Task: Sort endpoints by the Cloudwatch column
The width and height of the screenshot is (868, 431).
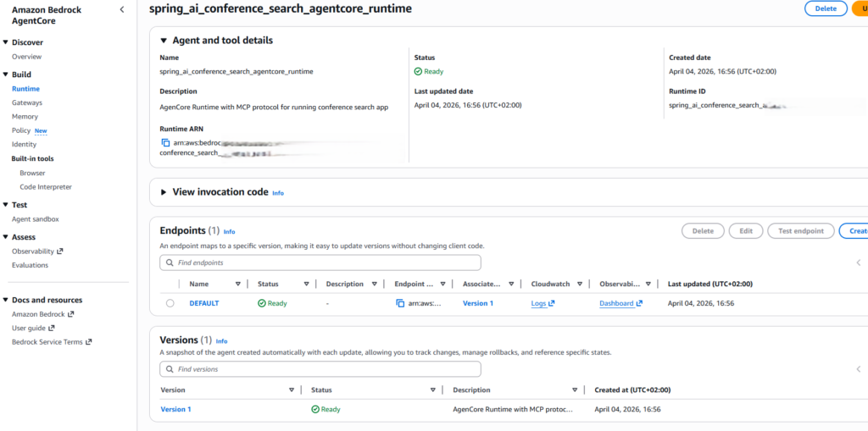Action: click(x=580, y=284)
